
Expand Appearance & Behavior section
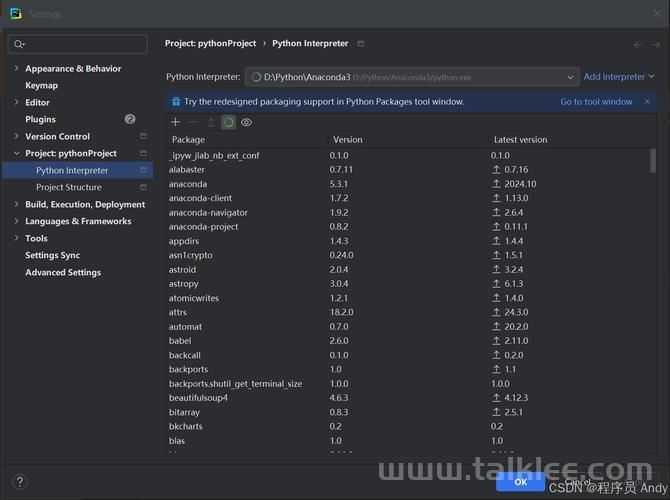(x=17, y=68)
